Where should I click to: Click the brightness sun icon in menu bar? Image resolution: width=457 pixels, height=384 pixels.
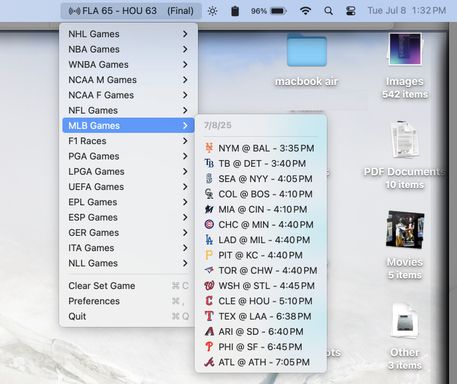click(x=212, y=11)
